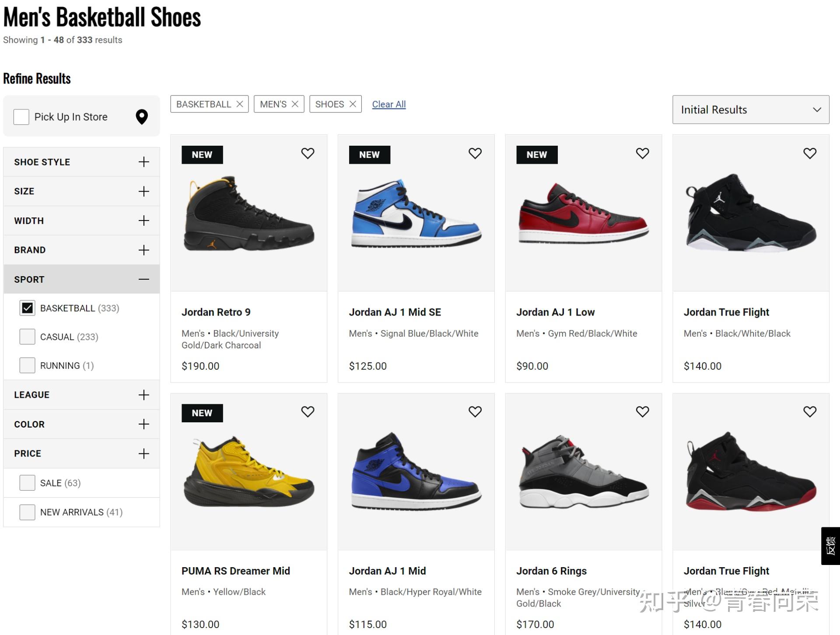Favorite the PUMA RS Dreamer Mid shoe
Viewport: 840px width, 635px height.
tap(308, 411)
